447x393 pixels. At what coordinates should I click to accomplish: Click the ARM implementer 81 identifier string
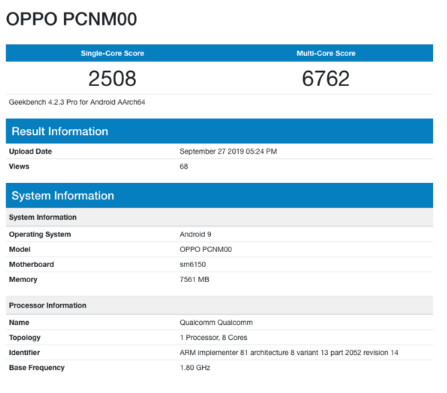coord(289,353)
